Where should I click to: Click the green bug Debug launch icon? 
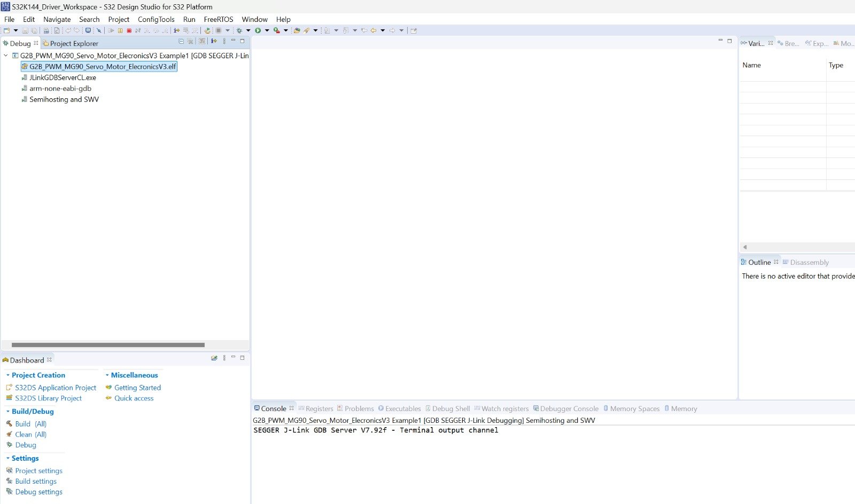tap(239, 30)
